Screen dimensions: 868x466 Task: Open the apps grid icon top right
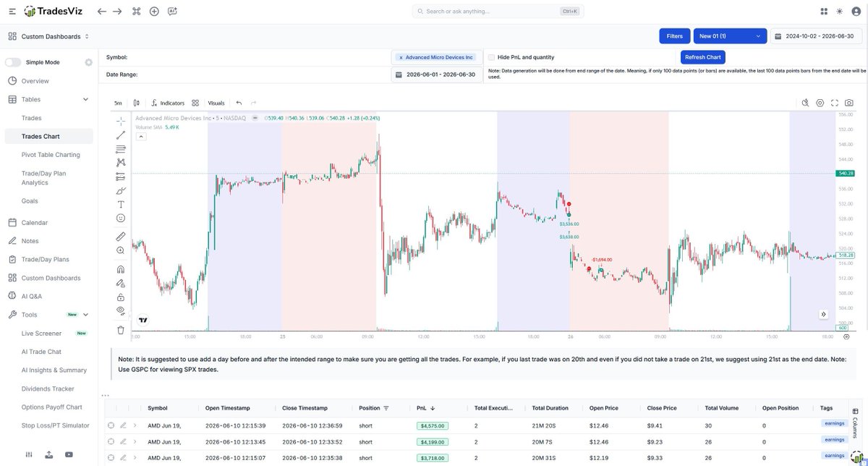(824, 12)
